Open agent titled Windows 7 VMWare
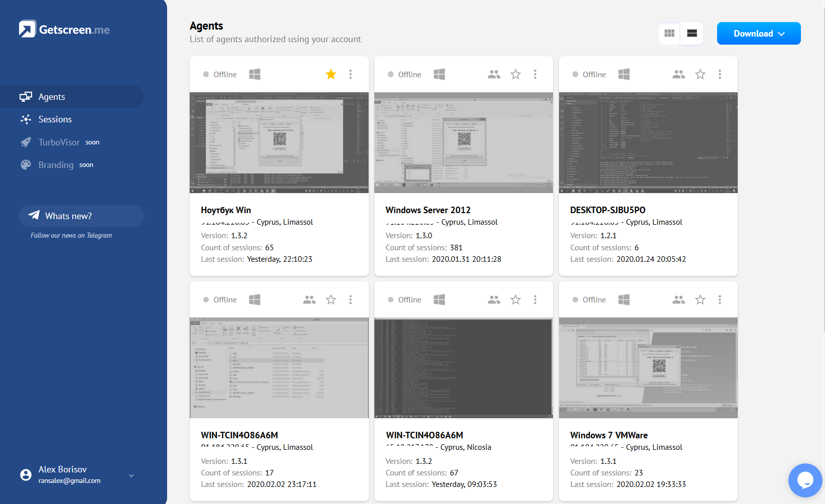This screenshot has width=825, height=504. [x=609, y=435]
